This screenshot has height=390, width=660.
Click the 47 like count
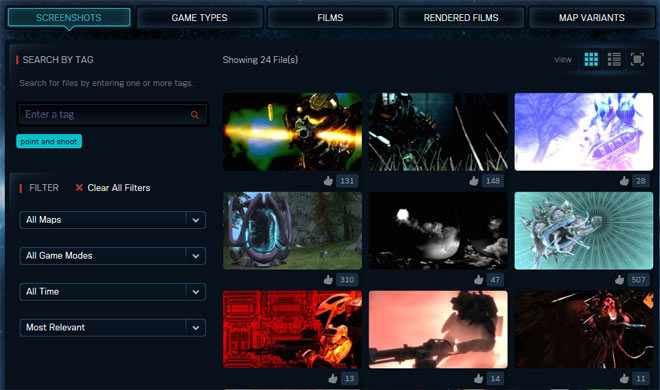click(x=495, y=280)
